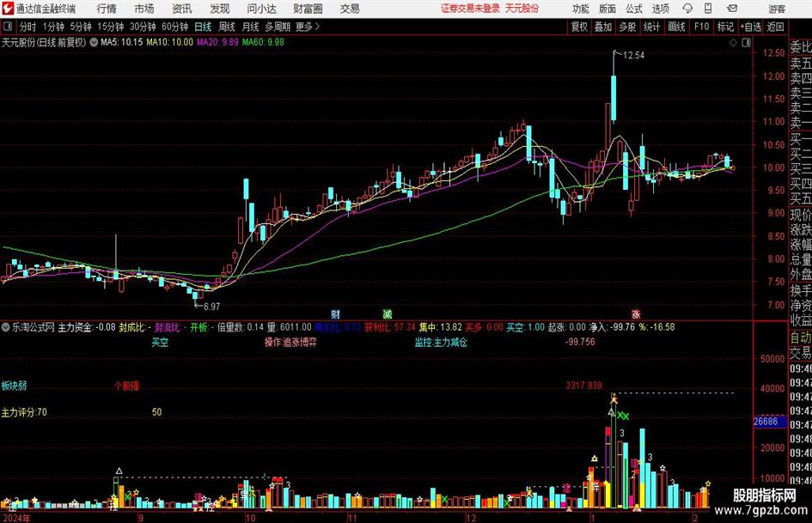812x523 pixels.
Task: Click the 涨 event marker on chart
Action: coord(636,314)
